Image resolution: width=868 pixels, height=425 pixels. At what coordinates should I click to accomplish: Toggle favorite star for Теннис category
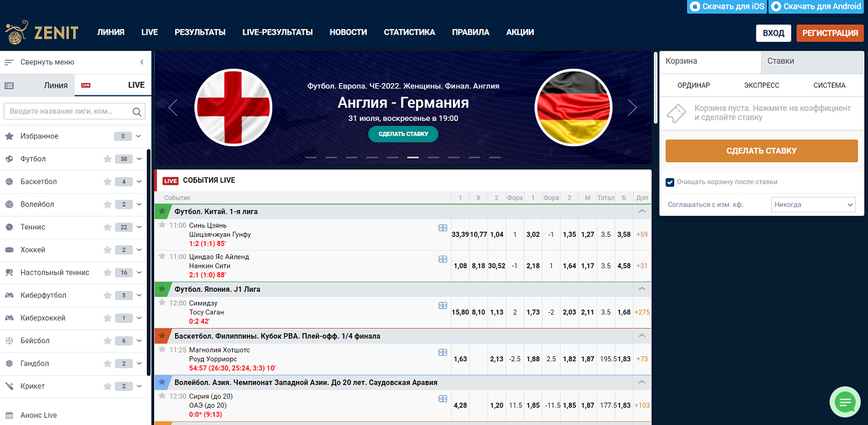coord(107,227)
